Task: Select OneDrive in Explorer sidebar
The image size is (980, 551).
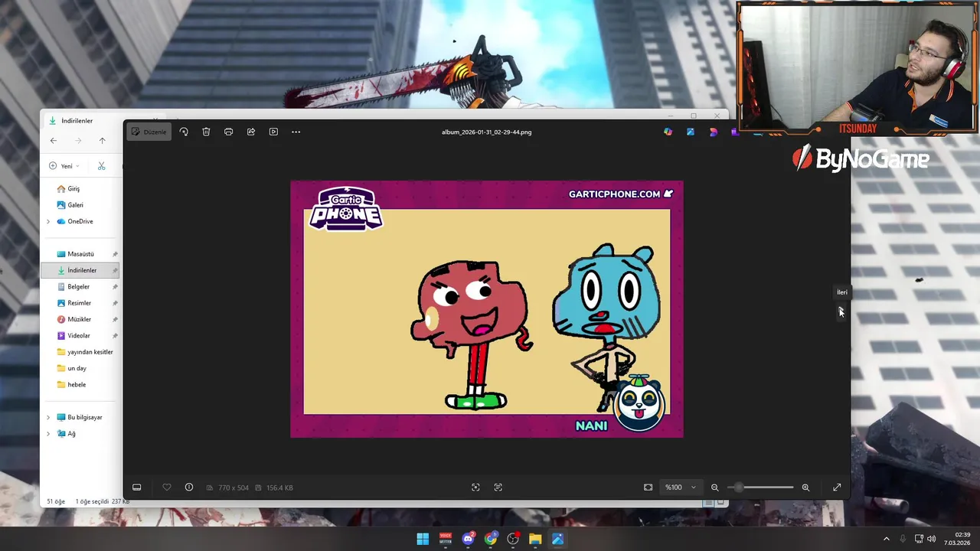Action: pos(80,221)
